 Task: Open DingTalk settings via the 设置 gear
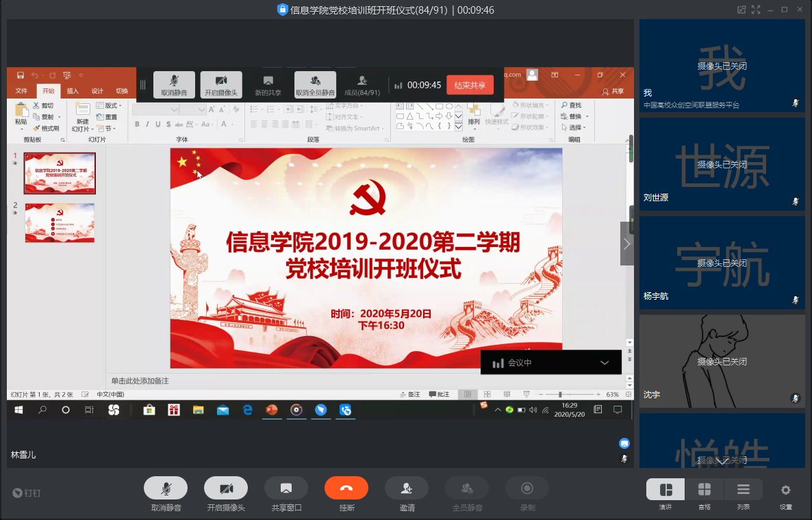785,489
